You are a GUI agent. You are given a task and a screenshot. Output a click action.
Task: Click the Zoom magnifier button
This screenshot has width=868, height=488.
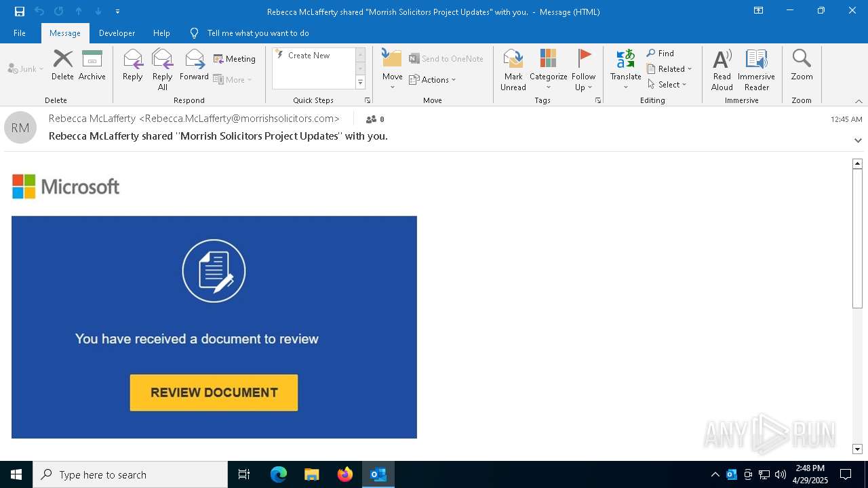point(802,66)
